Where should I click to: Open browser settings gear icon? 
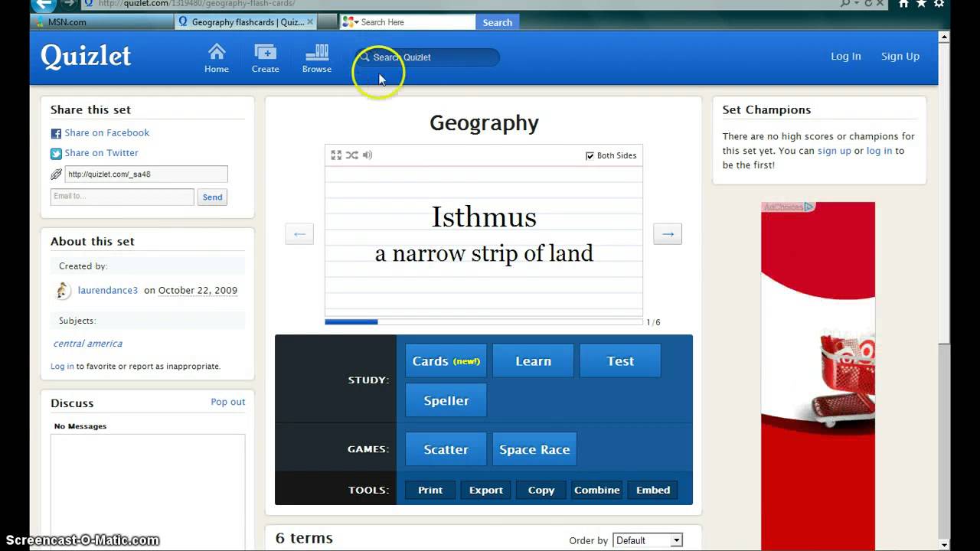click(939, 4)
